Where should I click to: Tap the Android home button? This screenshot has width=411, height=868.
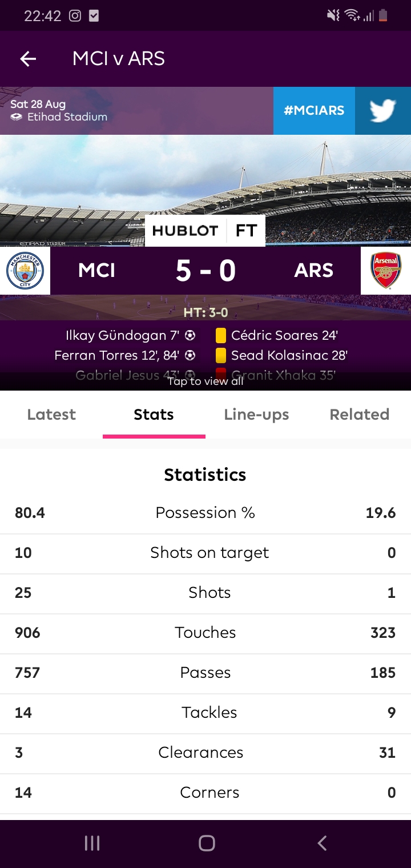(x=207, y=843)
